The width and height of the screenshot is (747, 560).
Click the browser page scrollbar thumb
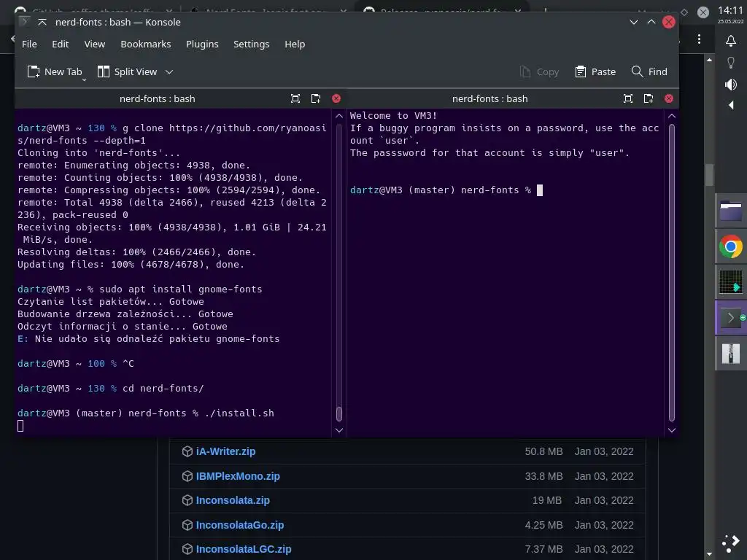(709, 175)
